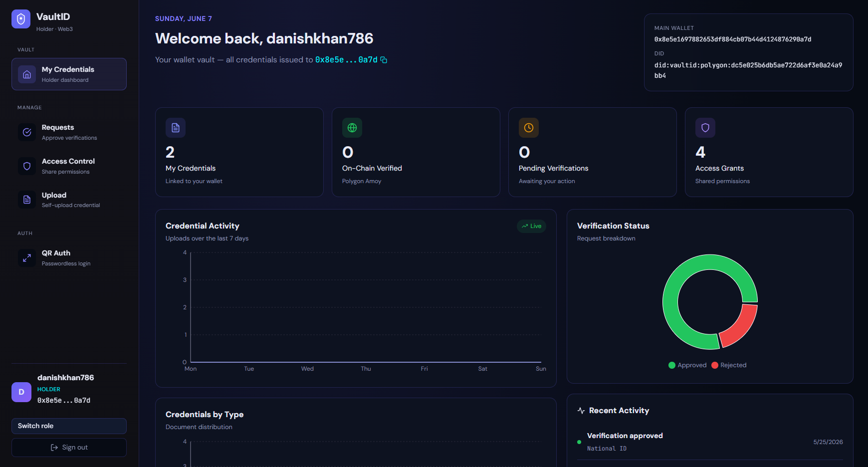The width and height of the screenshot is (868, 467).
Task: Click the sidebar wallet address 0x8e5e...0a7d
Action: coord(64,400)
